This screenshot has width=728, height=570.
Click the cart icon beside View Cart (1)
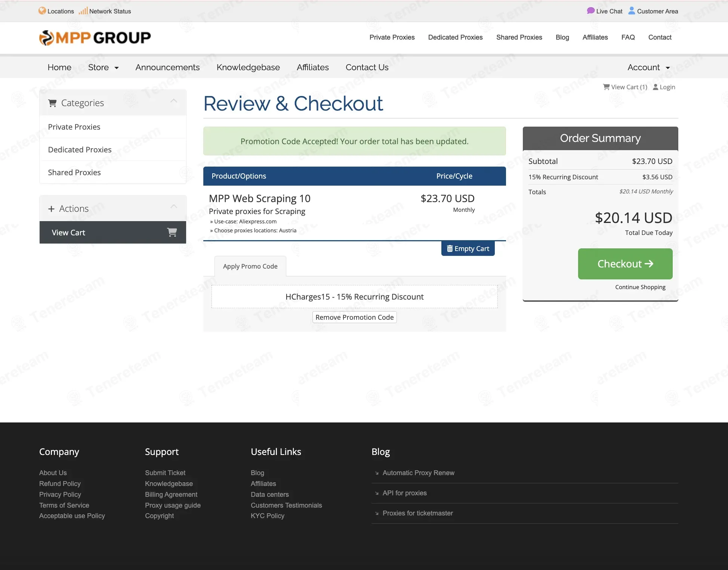tap(606, 87)
